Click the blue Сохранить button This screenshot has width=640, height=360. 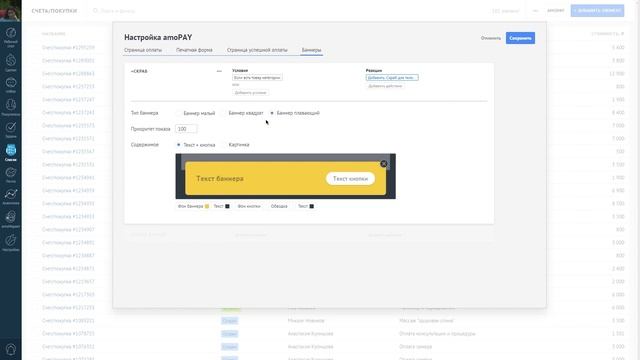click(520, 38)
